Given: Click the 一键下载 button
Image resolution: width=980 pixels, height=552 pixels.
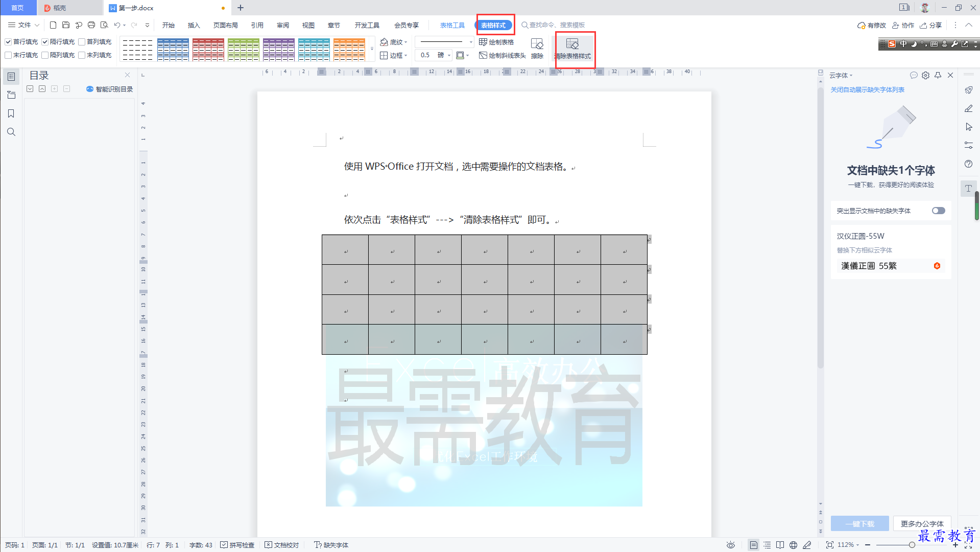Looking at the screenshot, I should coord(860,523).
